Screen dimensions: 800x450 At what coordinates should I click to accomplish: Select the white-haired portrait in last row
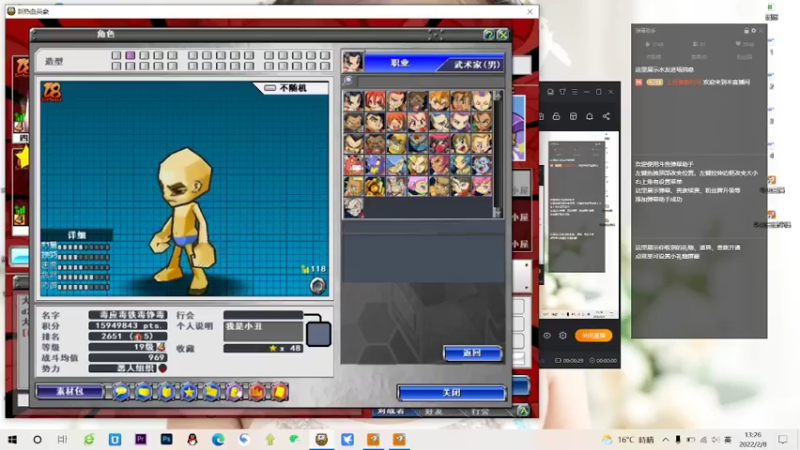tap(353, 207)
